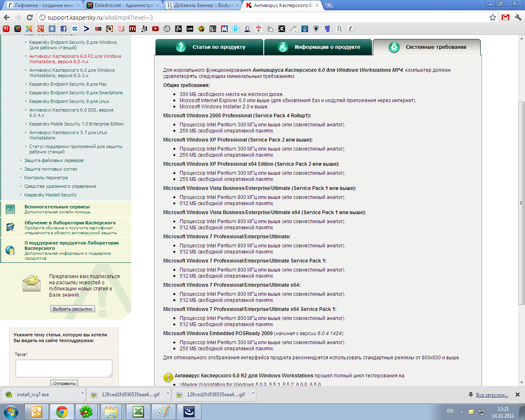
Task: Open the YouTube bookmark icon
Action: click(155, 29)
